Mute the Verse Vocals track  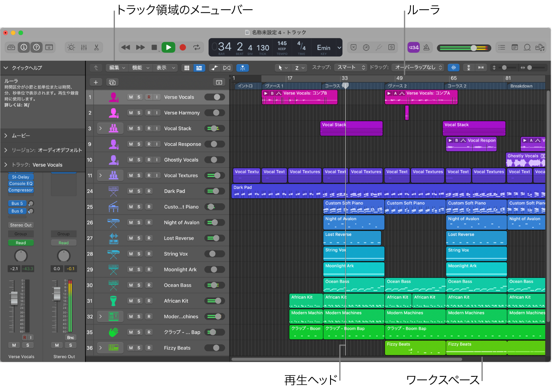coord(131,97)
